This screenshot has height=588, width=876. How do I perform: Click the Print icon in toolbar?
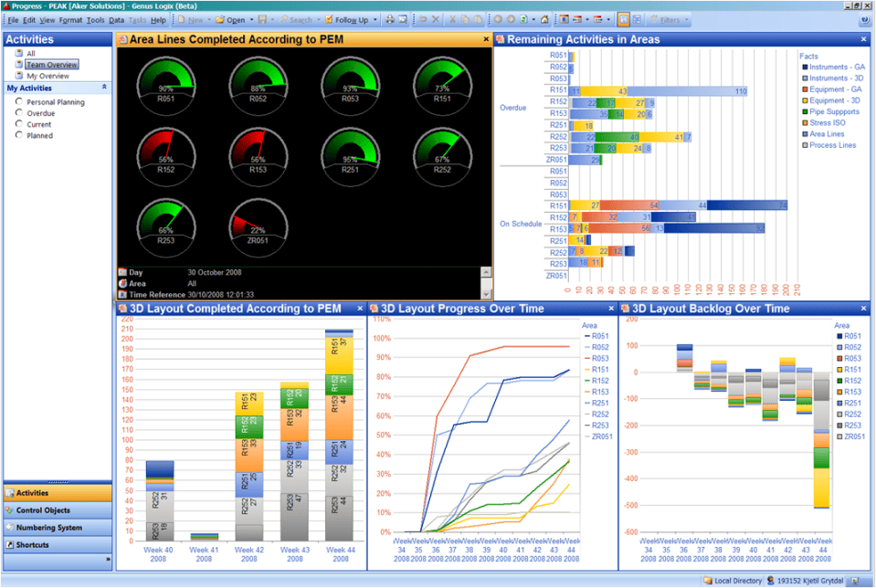pos(390,19)
